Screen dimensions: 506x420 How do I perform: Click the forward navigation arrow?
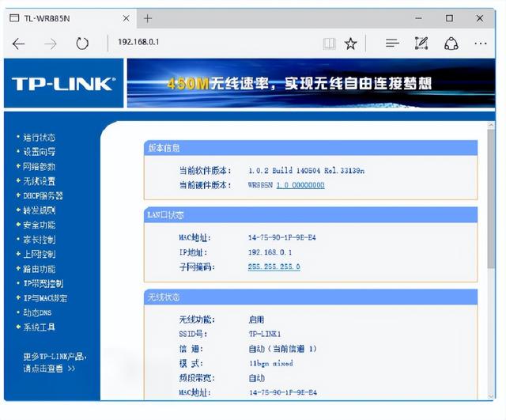point(51,44)
